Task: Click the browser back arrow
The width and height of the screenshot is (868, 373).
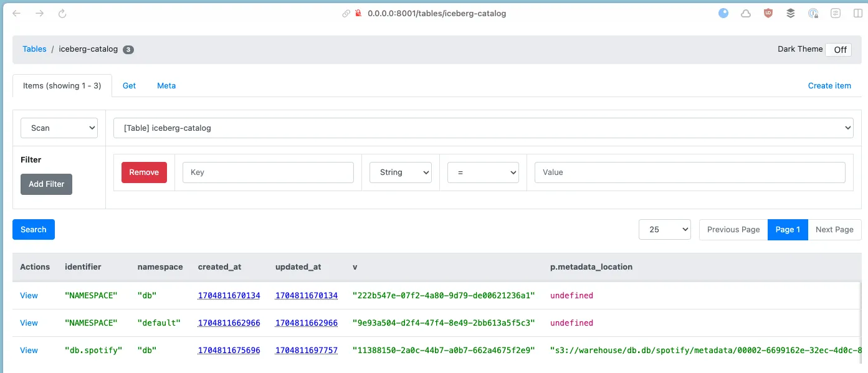Action: coord(17,13)
